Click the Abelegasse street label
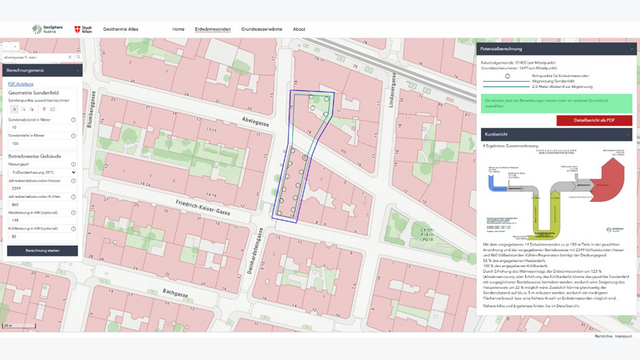Image resolution: width=640 pixels, height=360 pixels. click(x=256, y=121)
